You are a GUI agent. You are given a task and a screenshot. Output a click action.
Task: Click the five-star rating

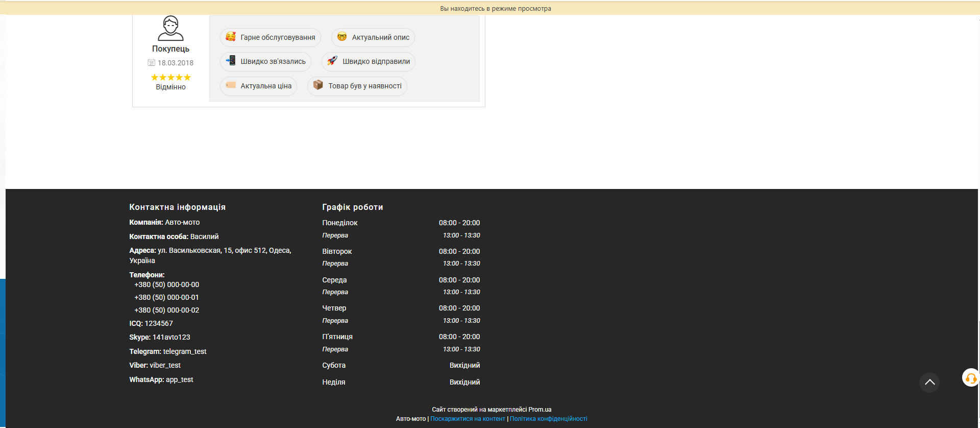point(170,78)
